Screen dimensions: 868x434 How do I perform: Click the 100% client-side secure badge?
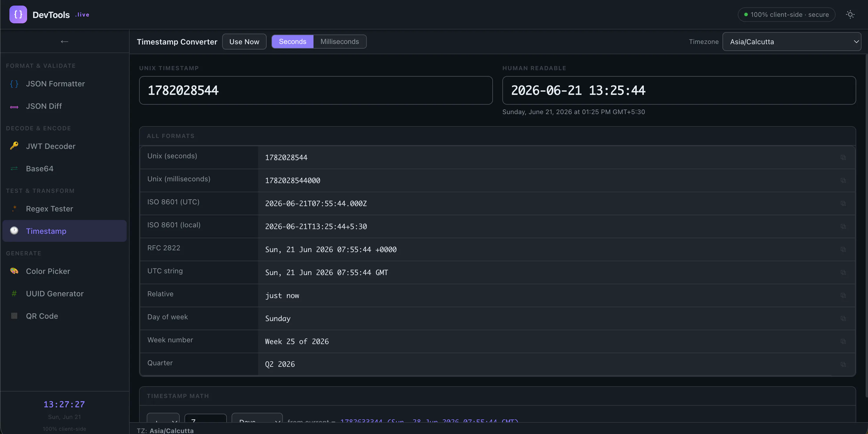click(786, 14)
